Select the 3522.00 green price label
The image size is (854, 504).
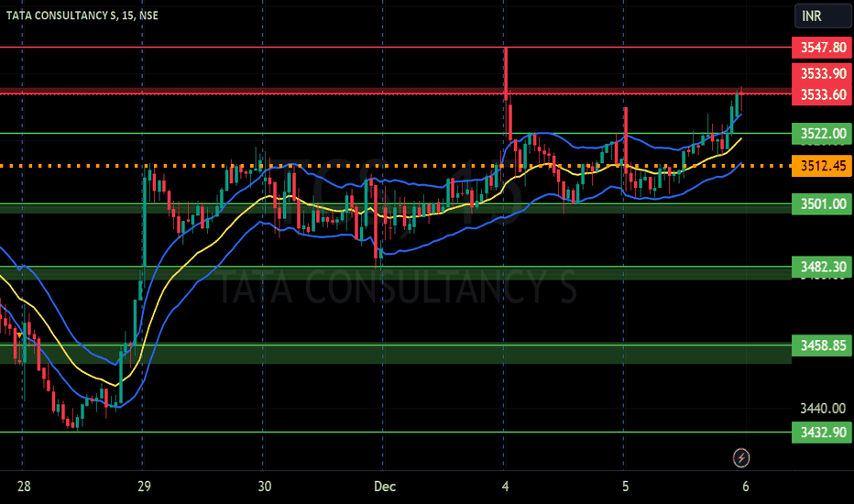pyautogui.click(x=822, y=134)
